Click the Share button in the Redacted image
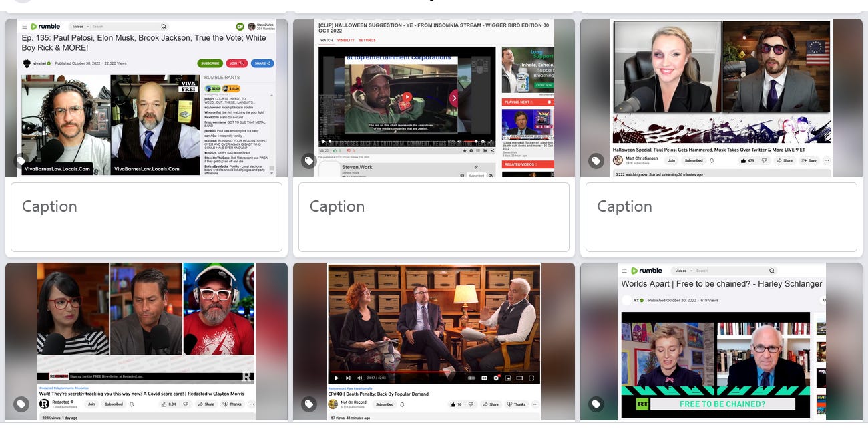This screenshot has height=429, width=868. coord(207,404)
